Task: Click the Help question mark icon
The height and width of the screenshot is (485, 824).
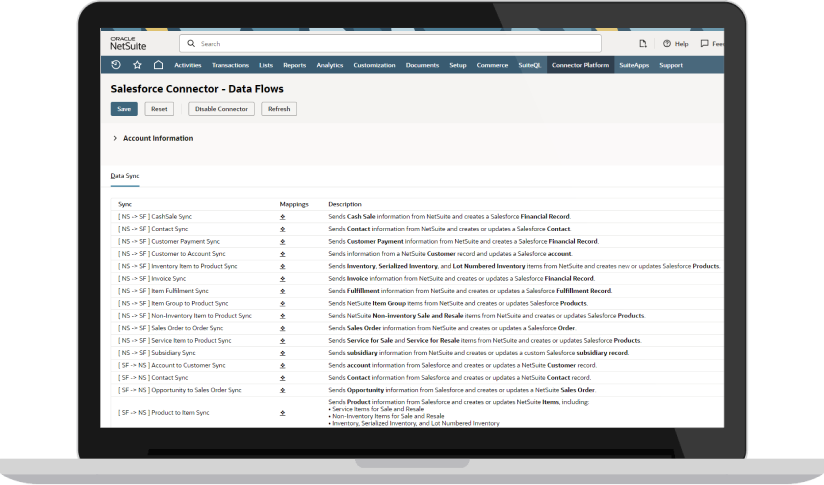Action: point(667,44)
